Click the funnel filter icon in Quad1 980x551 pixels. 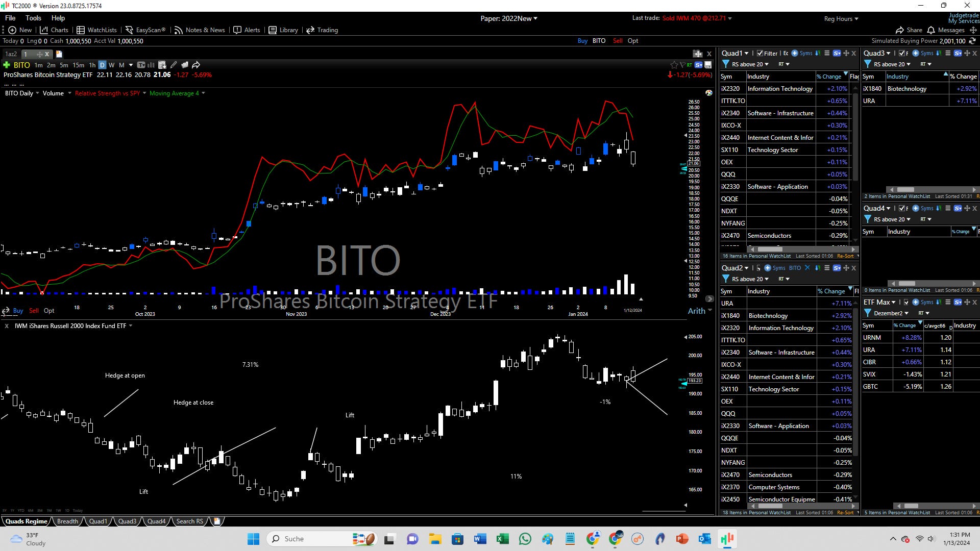[x=725, y=64]
